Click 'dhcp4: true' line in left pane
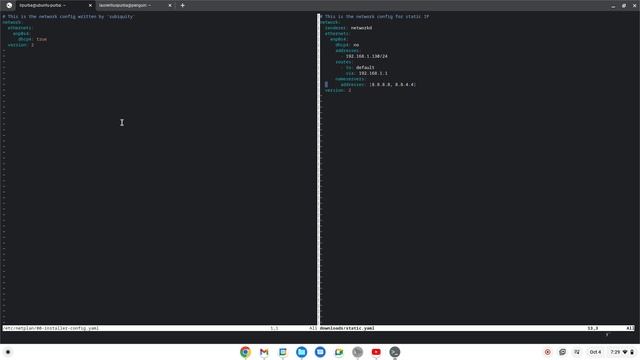The height and width of the screenshot is (360, 640). click(x=32, y=39)
